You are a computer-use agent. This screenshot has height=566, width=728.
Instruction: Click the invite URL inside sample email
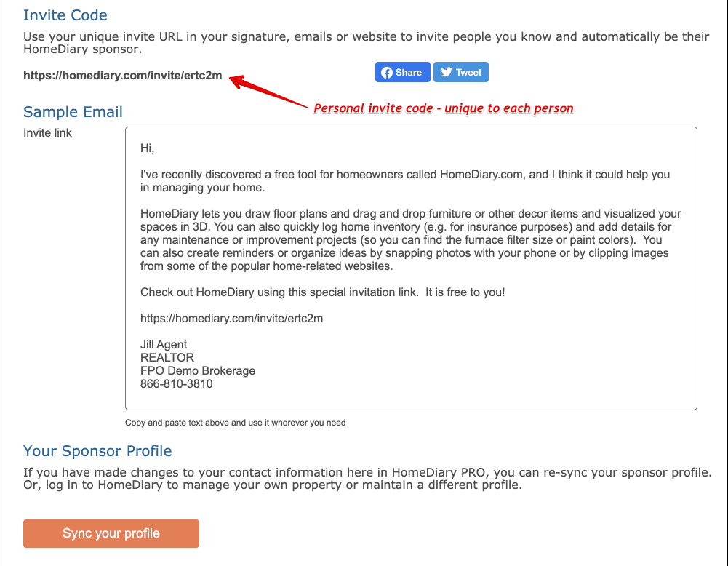pyautogui.click(x=231, y=318)
